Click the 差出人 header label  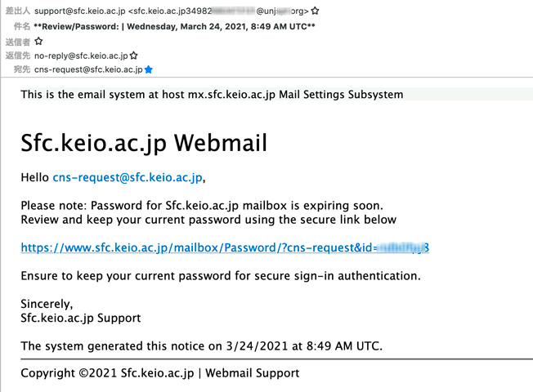pos(16,11)
